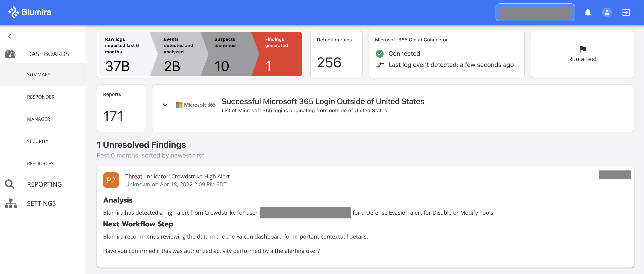This screenshot has width=644, height=274.
Task: Expand the Microsoft 365 report dropdown
Action: (164, 104)
